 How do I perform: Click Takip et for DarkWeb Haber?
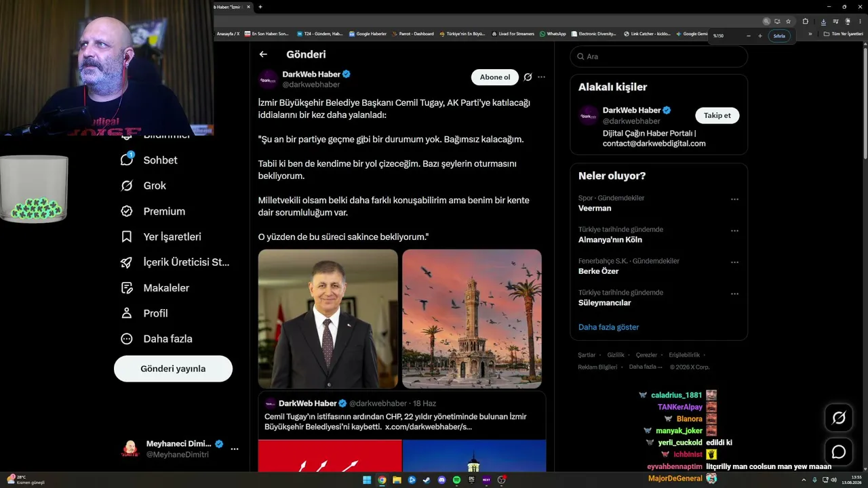coord(717,115)
